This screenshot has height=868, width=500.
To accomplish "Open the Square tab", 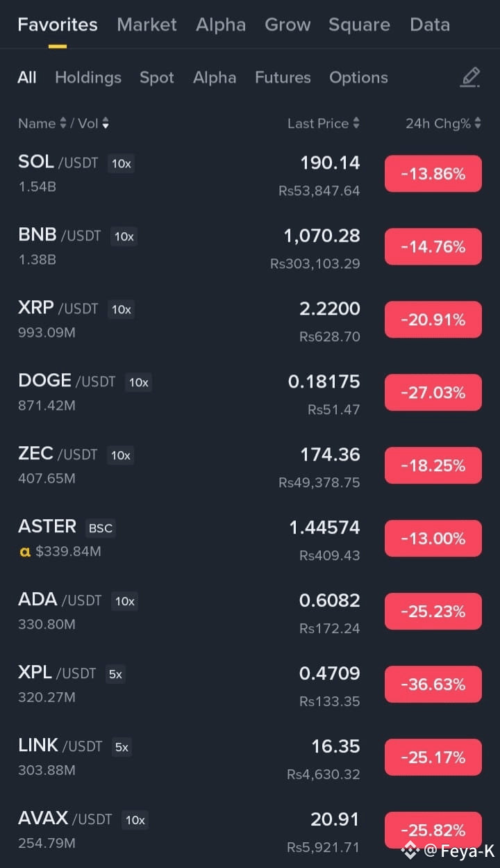I will (x=359, y=25).
